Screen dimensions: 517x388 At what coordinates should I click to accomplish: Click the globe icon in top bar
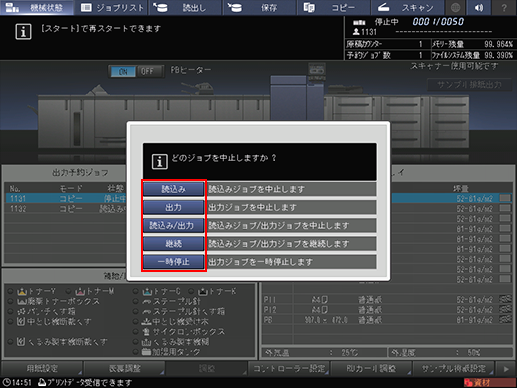point(456,7)
